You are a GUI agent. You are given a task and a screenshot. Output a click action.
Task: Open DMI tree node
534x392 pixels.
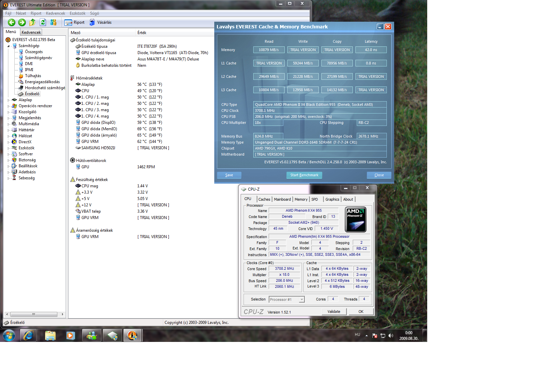click(29, 64)
